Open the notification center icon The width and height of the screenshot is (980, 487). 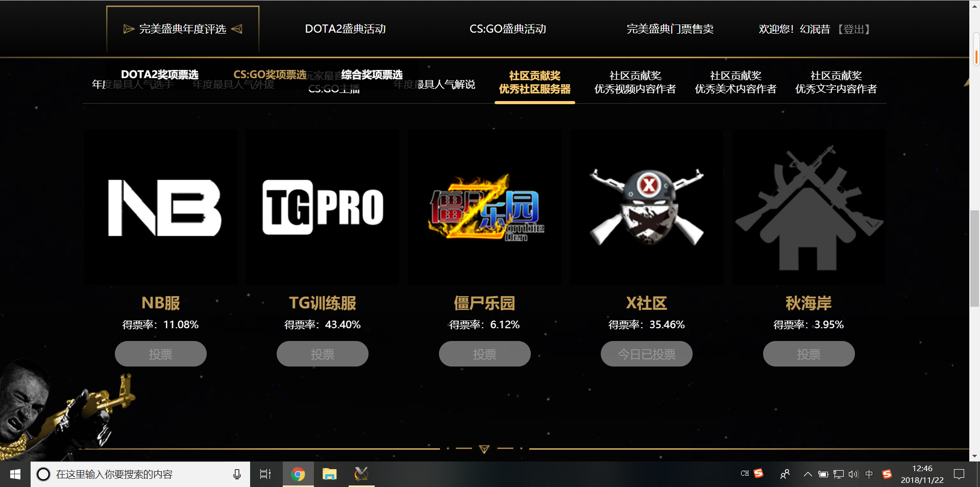[959, 474]
